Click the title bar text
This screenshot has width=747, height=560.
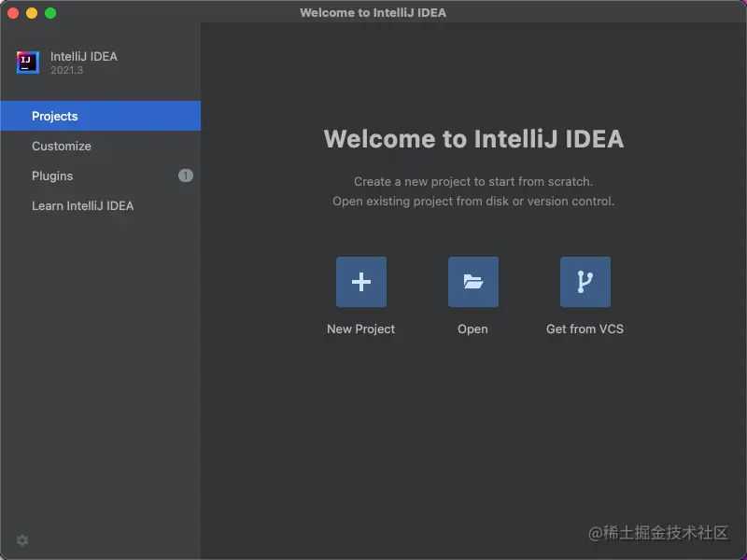pyautogui.click(x=373, y=12)
